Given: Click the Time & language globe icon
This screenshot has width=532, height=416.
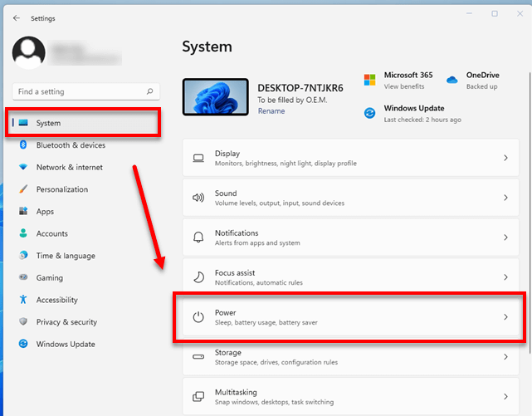Looking at the screenshot, I should [x=23, y=255].
